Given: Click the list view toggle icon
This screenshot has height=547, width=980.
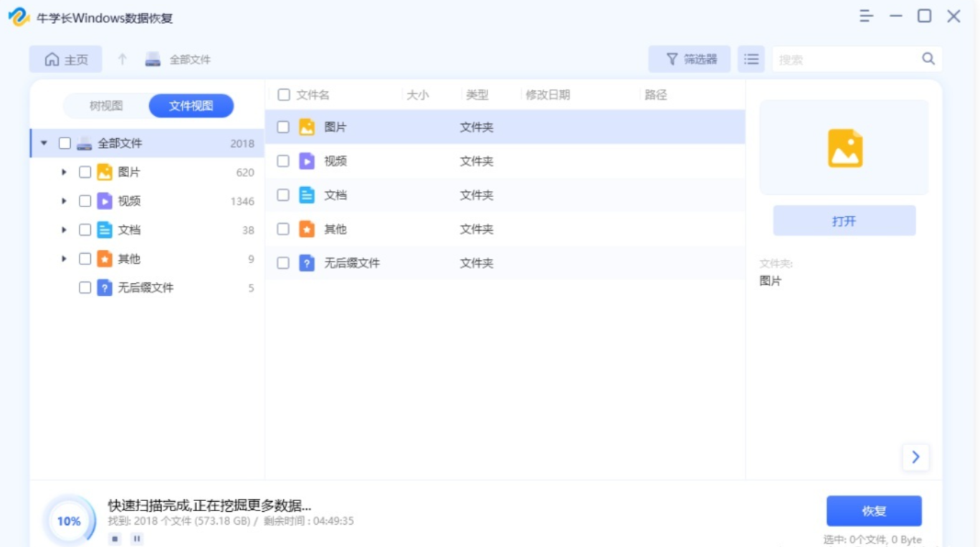Looking at the screenshot, I should [x=751, y=60].
